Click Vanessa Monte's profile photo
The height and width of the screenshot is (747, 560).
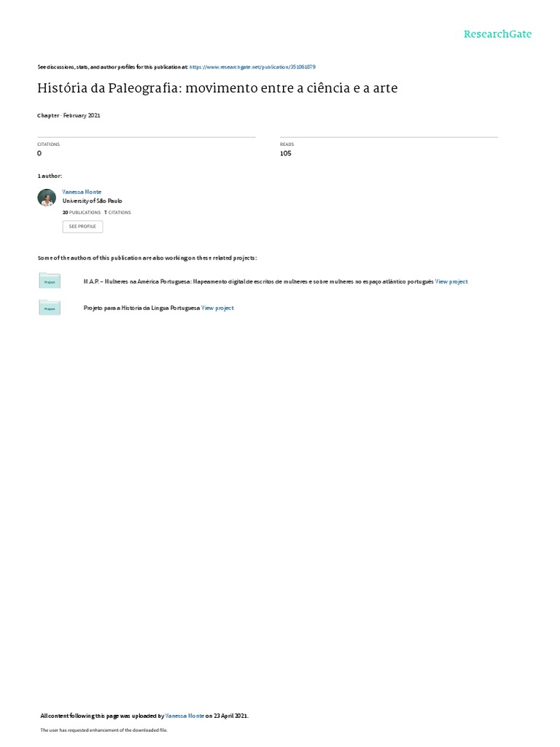tap(47, 198)
